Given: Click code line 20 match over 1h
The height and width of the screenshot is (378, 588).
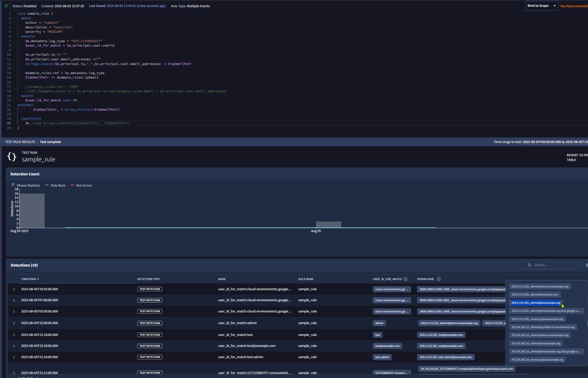Looking at the screenshot, I should pyautogui.click(x=51, y=100).
